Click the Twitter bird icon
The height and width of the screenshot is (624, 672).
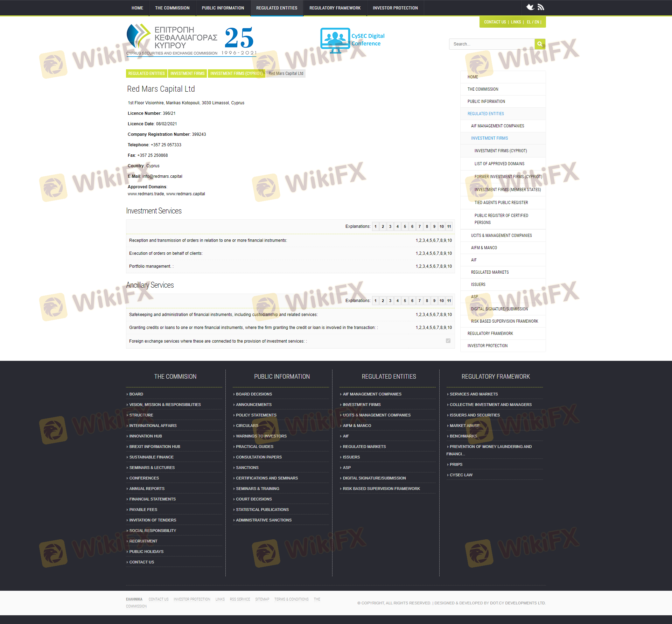[530, 7]
